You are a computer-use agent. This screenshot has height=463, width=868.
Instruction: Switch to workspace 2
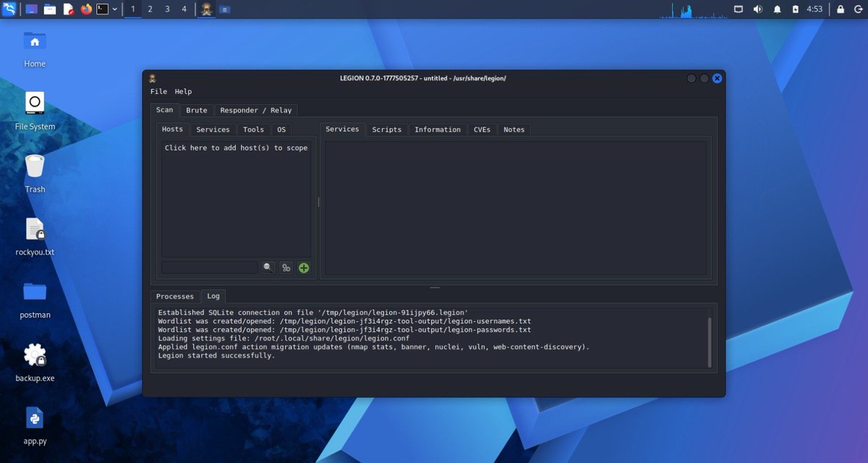150,9
